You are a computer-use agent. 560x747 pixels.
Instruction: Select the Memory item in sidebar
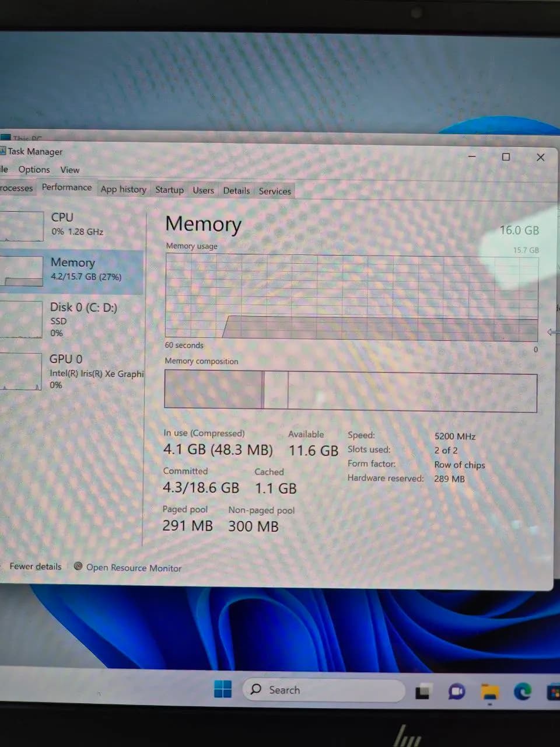tap(71, 271)
